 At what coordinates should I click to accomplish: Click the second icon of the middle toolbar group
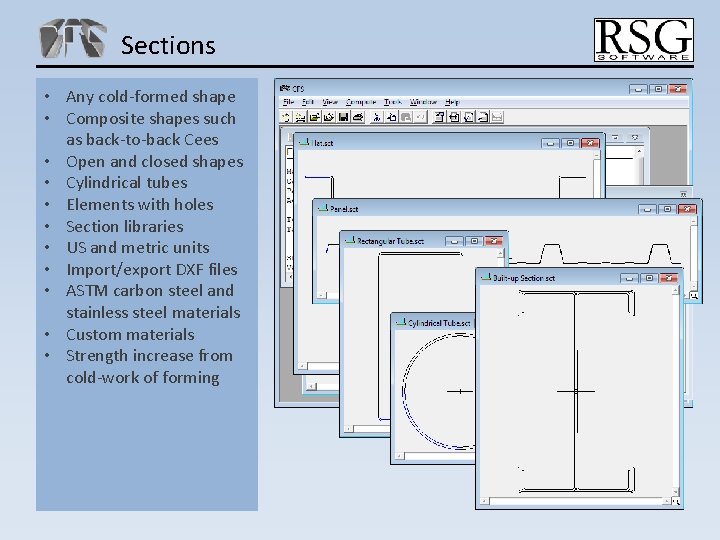391,117
